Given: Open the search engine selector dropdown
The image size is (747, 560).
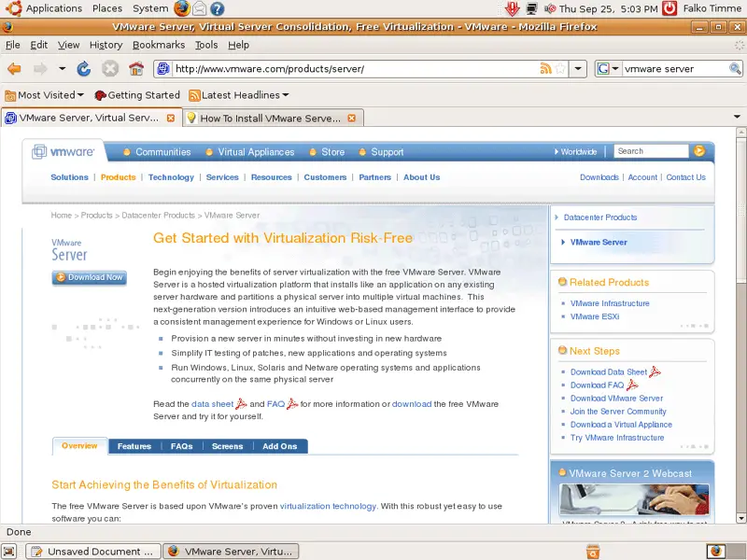Looking at the screenshot, I should pyautogui.click(x=614, y=68).
